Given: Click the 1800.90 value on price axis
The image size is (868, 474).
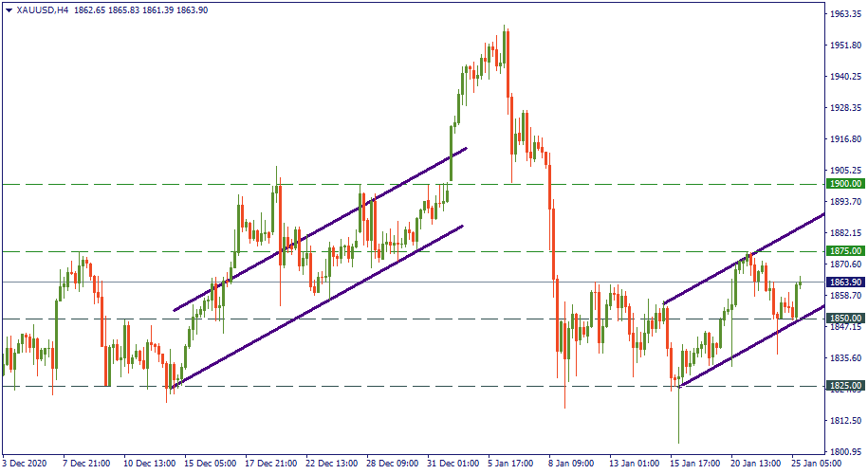Looking at the screenshot, I should (x=844, y=451).
